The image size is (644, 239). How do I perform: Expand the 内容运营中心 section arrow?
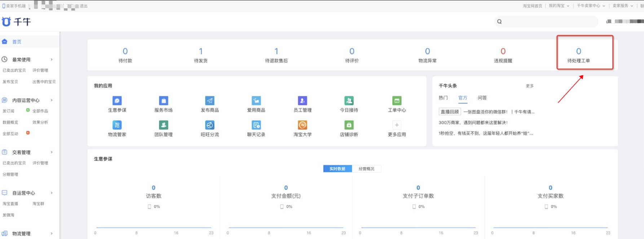(52, 100)
